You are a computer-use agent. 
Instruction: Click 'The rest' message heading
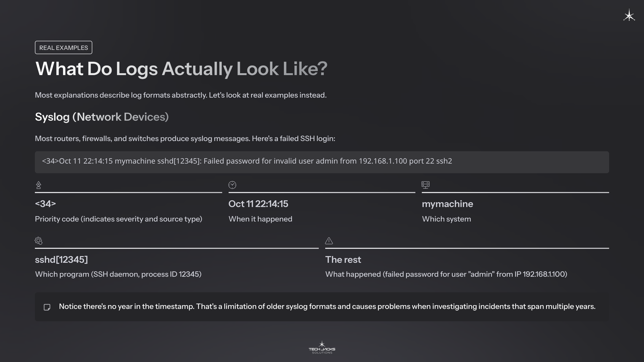click(x=343, y=260)
